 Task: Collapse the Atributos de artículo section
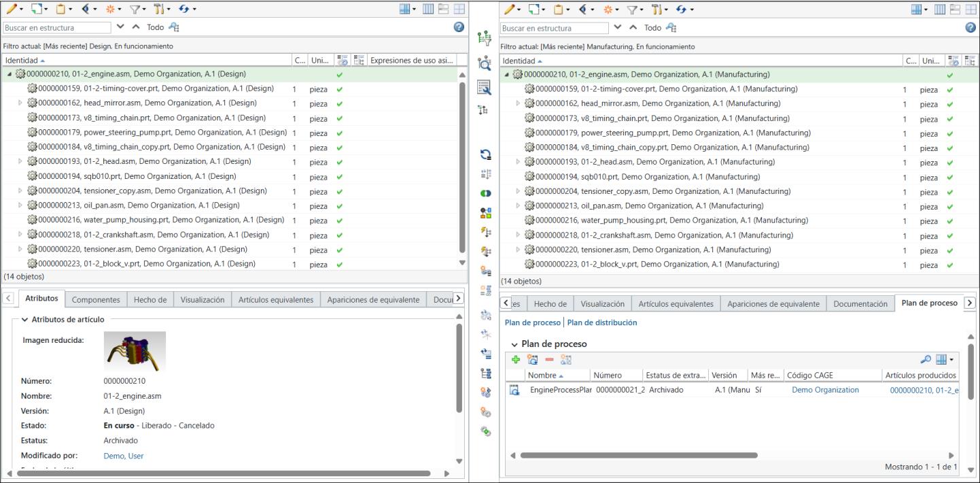pos(25,320)
